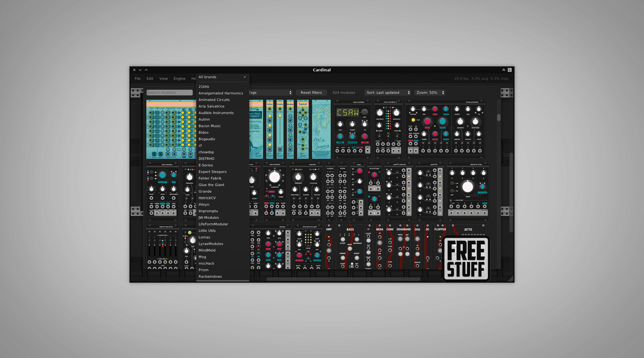
Task: Pick the AMP module thumbnail
Action: coord(329,247)
